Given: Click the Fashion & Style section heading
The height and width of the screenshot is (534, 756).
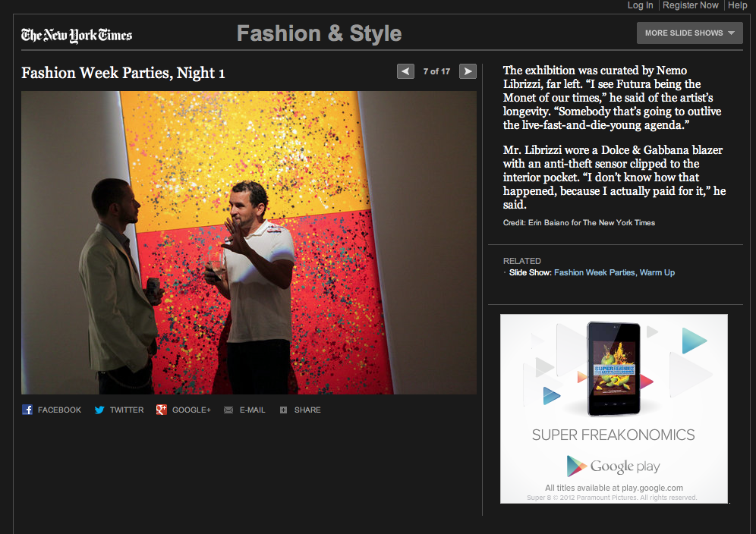Looking at the screenshot, I should (x=319, y=34).
